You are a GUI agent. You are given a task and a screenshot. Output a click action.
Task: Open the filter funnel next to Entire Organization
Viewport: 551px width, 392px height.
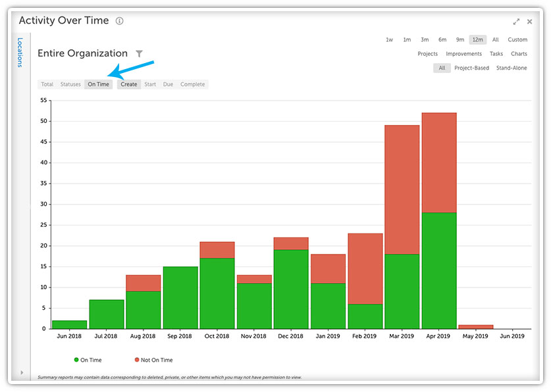139,54
